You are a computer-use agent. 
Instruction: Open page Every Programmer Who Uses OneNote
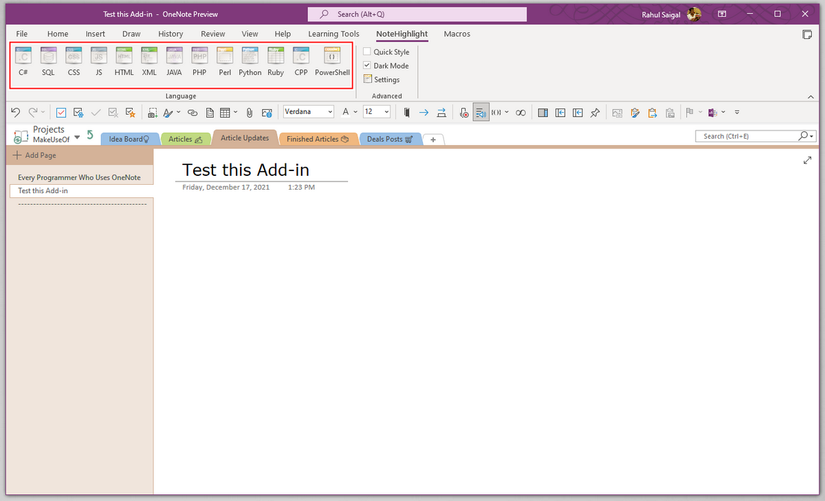[79, 177]
